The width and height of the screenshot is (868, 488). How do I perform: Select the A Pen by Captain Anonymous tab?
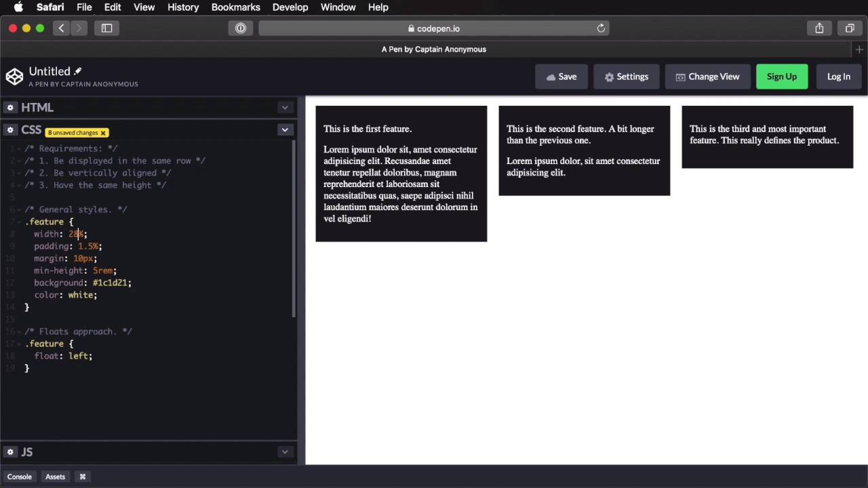pyautogui.click(x=434, y=49)
